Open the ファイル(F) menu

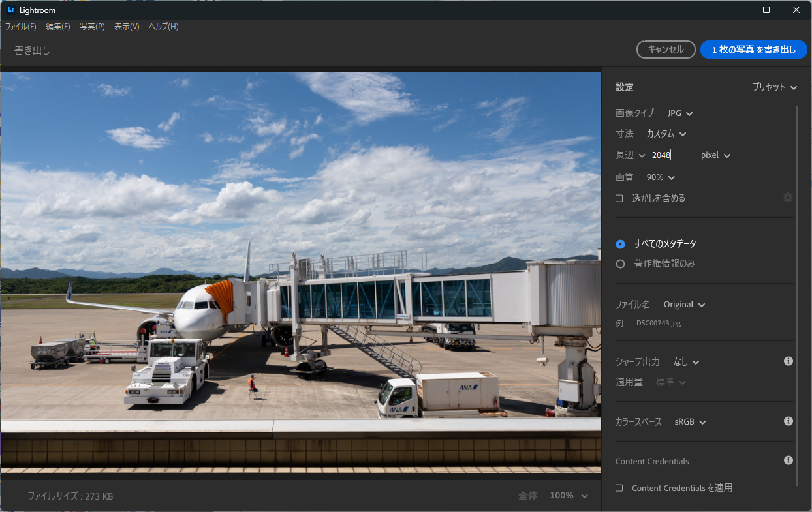[x=21, y=27]
